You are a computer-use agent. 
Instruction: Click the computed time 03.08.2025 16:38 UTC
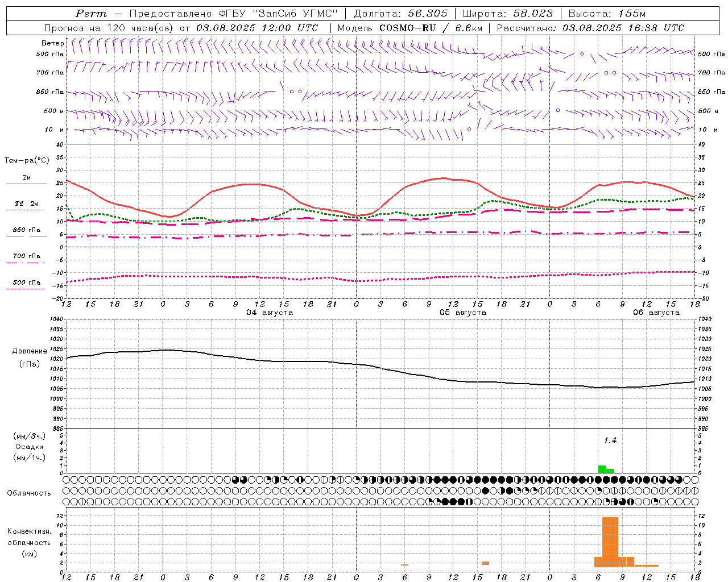(624, 28)
